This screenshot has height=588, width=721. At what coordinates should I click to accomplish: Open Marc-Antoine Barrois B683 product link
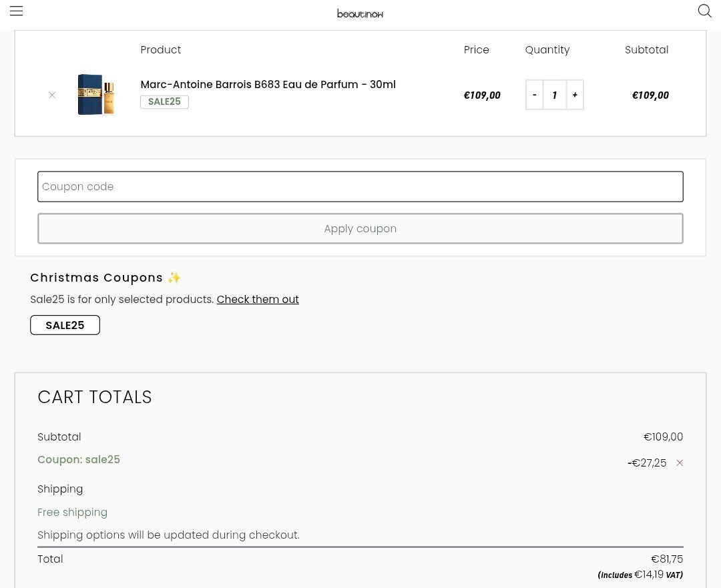(x=268, y=85)
